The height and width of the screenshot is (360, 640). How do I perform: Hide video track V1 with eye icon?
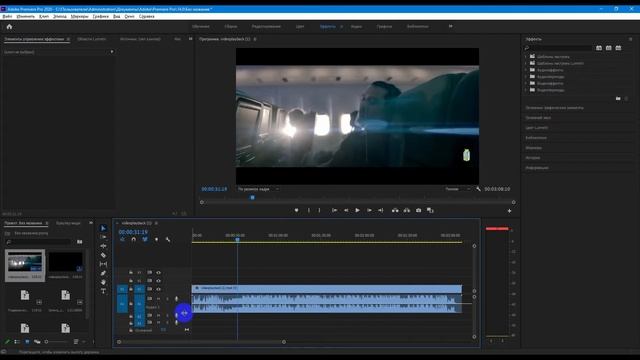158,289
